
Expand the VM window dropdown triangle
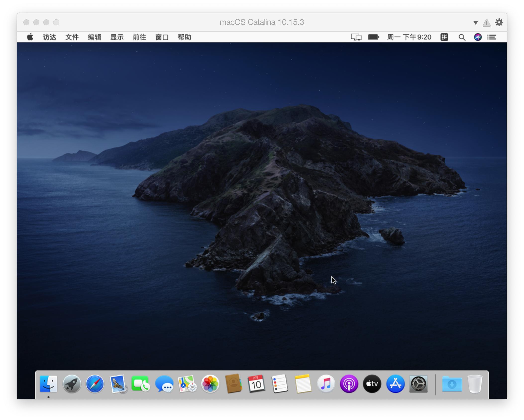point(475,23)
